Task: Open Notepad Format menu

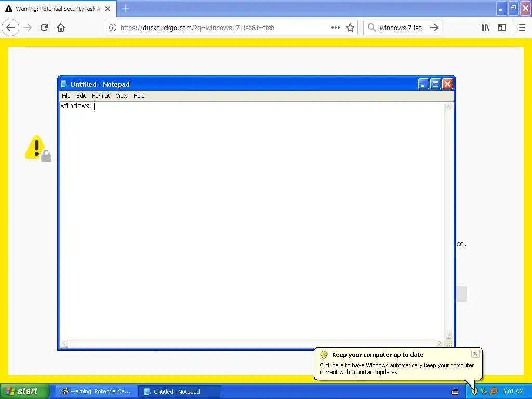Action: click(x=101, y=96)
